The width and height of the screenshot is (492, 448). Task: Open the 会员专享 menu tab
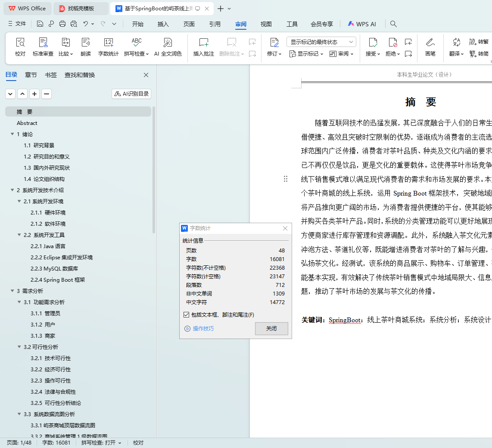[x=322, y=24]
